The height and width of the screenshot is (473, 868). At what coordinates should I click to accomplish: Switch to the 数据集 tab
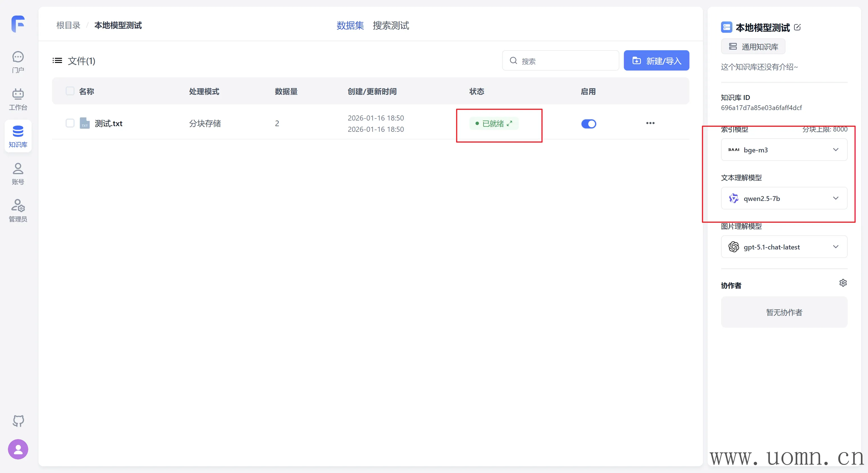tap(350, 26)
